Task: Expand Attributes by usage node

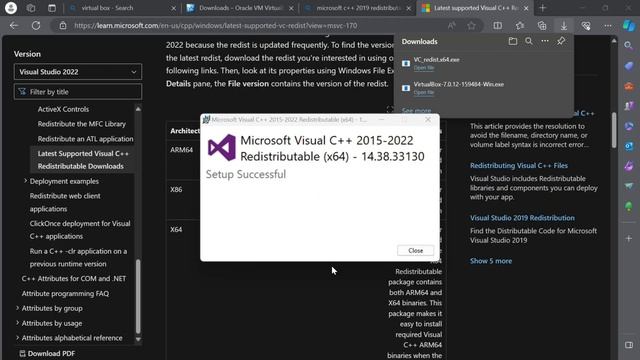Action: click(18, 323)
